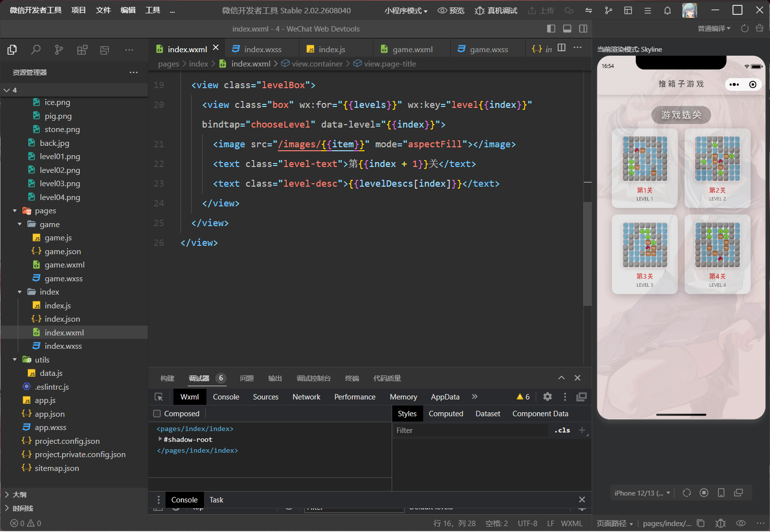Click the preview (预览) eye button

coord(451,10)
